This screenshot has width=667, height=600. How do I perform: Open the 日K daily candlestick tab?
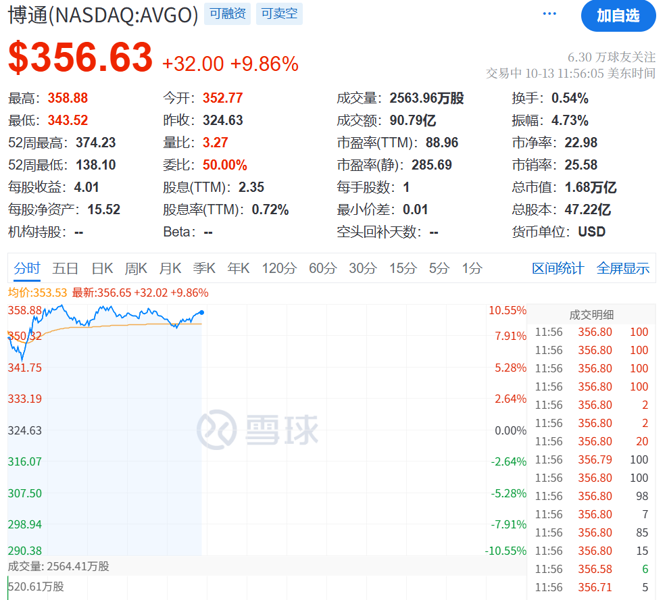point(102,268)
